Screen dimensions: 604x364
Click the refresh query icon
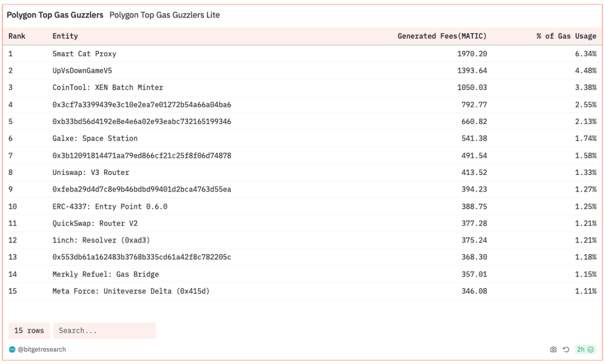pos(566,349)
